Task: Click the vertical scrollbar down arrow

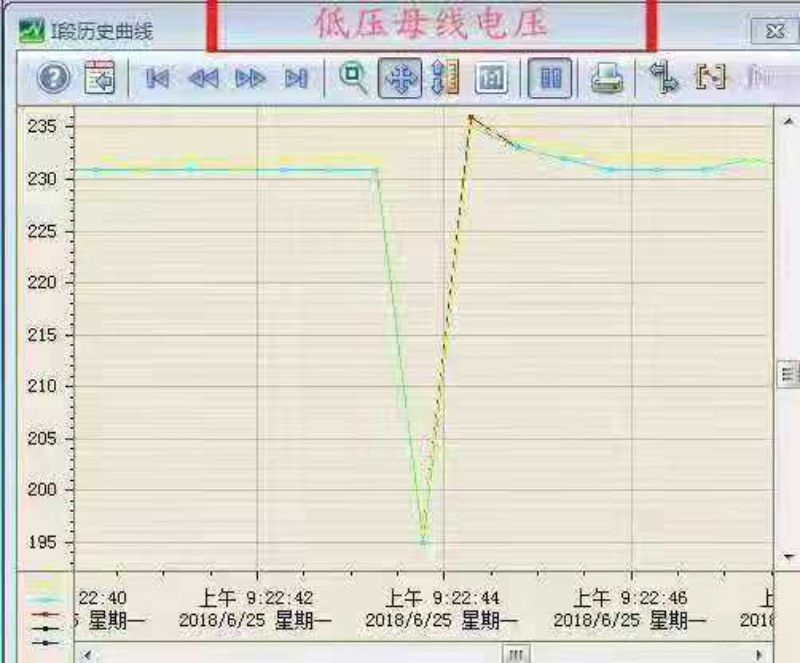Action: [x=789, y=556]
